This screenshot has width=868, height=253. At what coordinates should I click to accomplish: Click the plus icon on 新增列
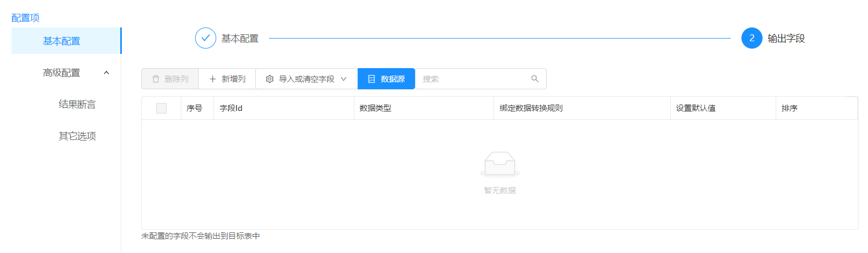[x=213, y=79]
